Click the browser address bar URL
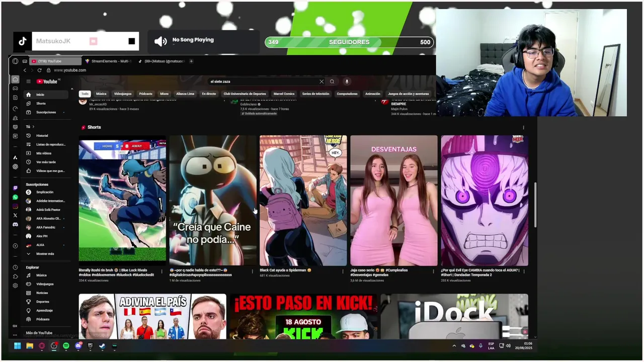Viewport: 644px width, 362px height. 70,70
